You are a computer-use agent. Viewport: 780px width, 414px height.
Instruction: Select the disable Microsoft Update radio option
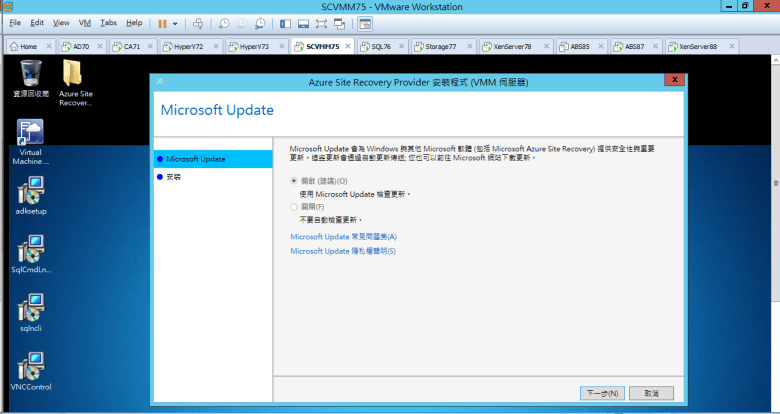[293, 206]
